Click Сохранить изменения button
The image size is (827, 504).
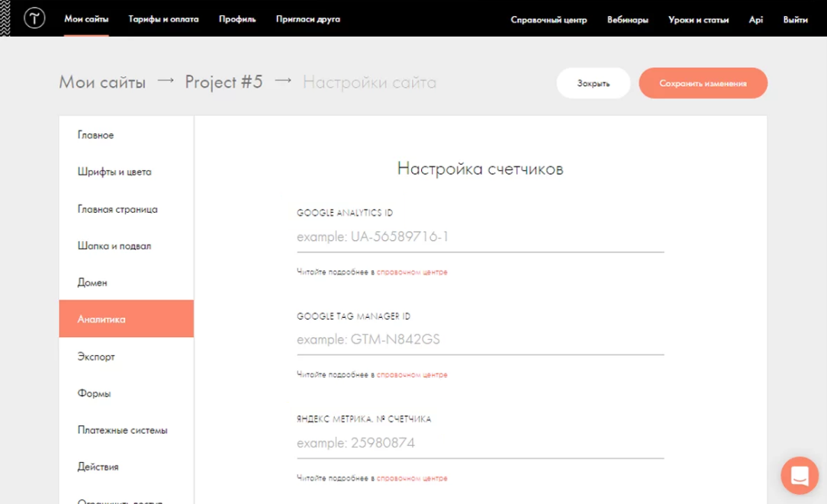pyautogui.click(x=703, y=83)
